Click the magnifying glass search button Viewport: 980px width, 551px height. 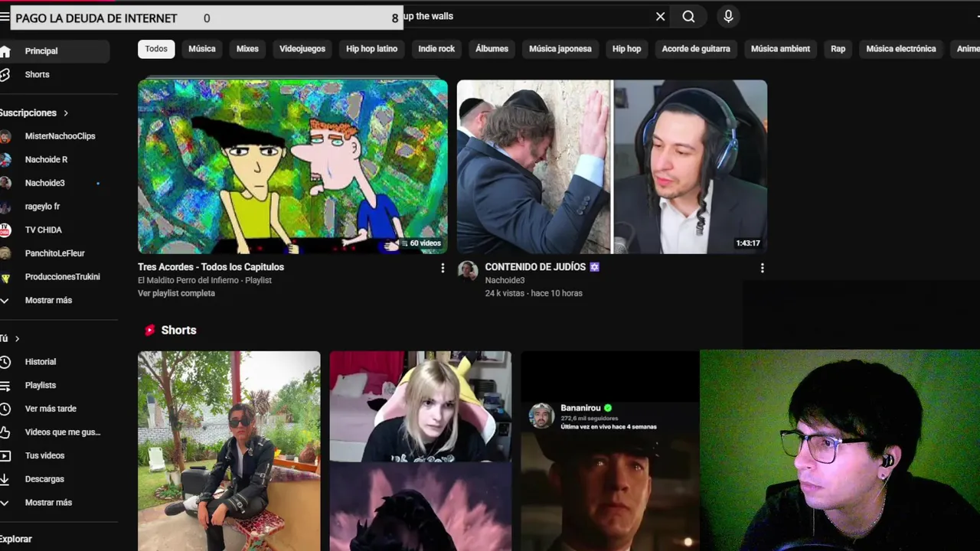click(x=688, y=16)
